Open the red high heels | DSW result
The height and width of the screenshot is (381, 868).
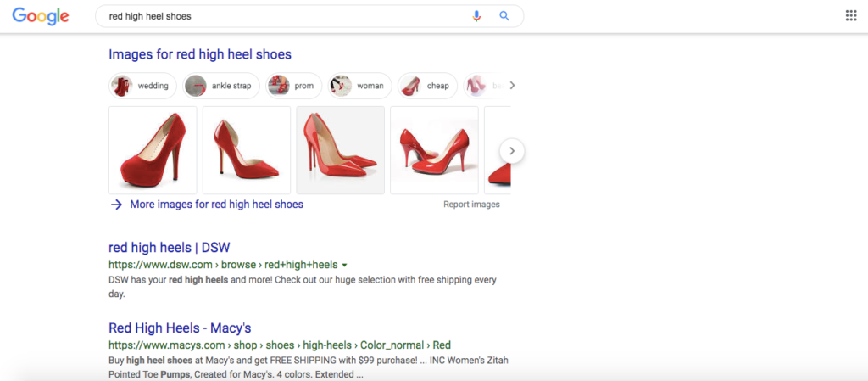tap(169, 247)
